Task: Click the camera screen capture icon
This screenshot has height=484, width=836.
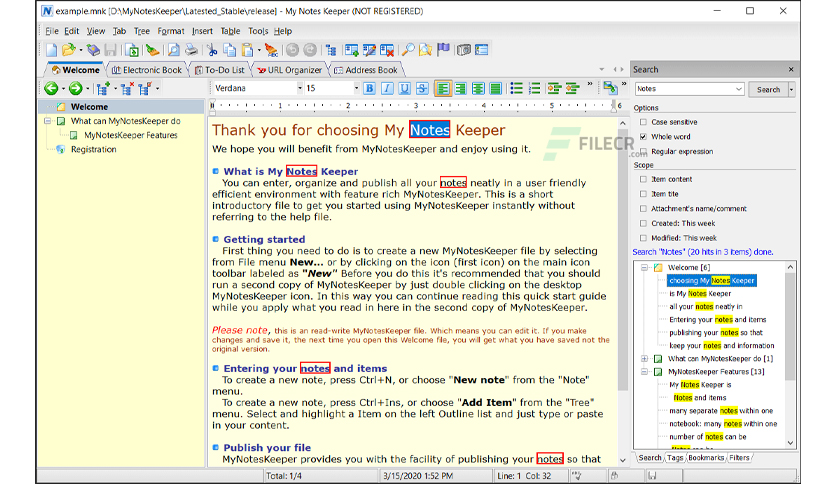Action: point(464,50)
